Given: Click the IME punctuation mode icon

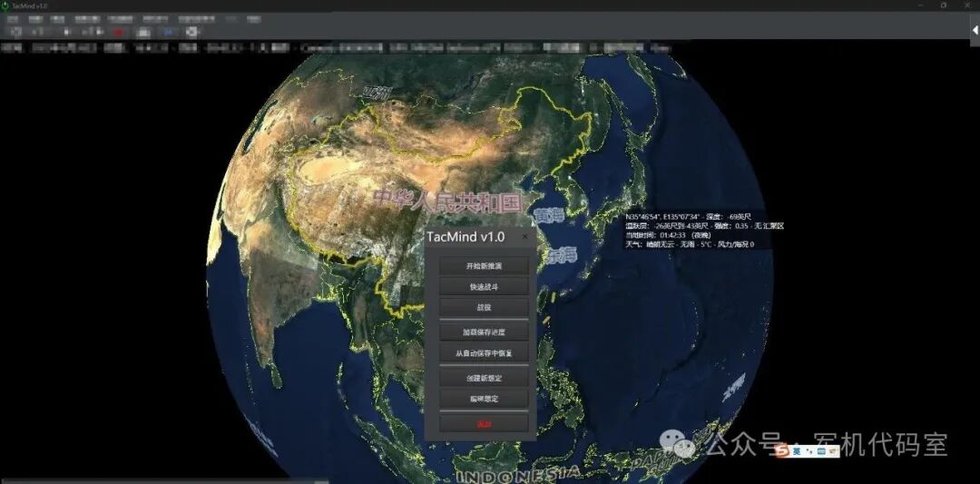Looking at the screenshot, I should pos(809,451).
